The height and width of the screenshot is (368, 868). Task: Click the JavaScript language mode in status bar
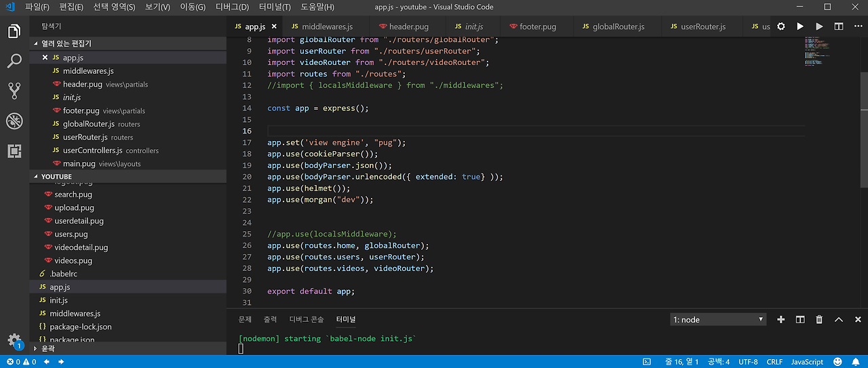click(x=807, y=362)
